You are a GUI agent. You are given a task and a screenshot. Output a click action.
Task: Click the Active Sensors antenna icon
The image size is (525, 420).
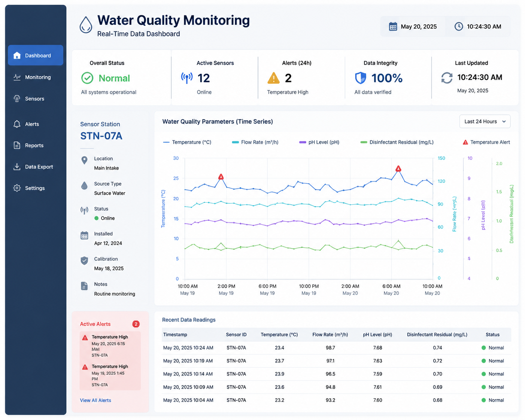(x=187, y=78)
